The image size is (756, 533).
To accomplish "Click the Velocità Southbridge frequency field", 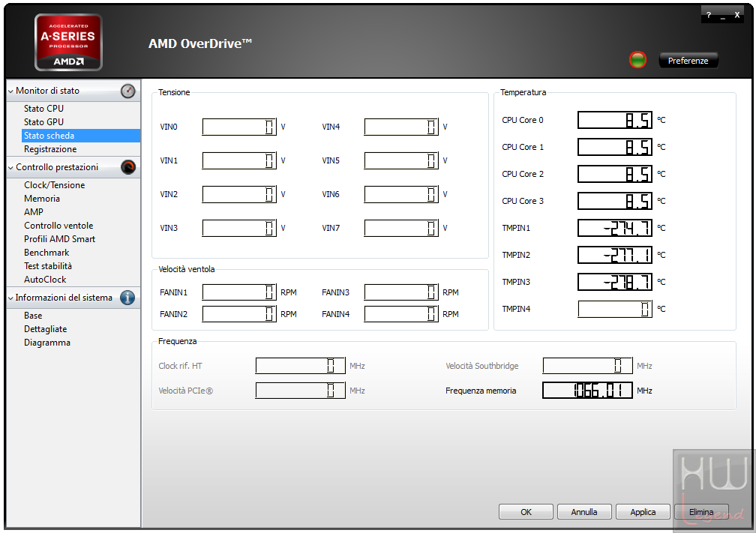I will point(587,366).
